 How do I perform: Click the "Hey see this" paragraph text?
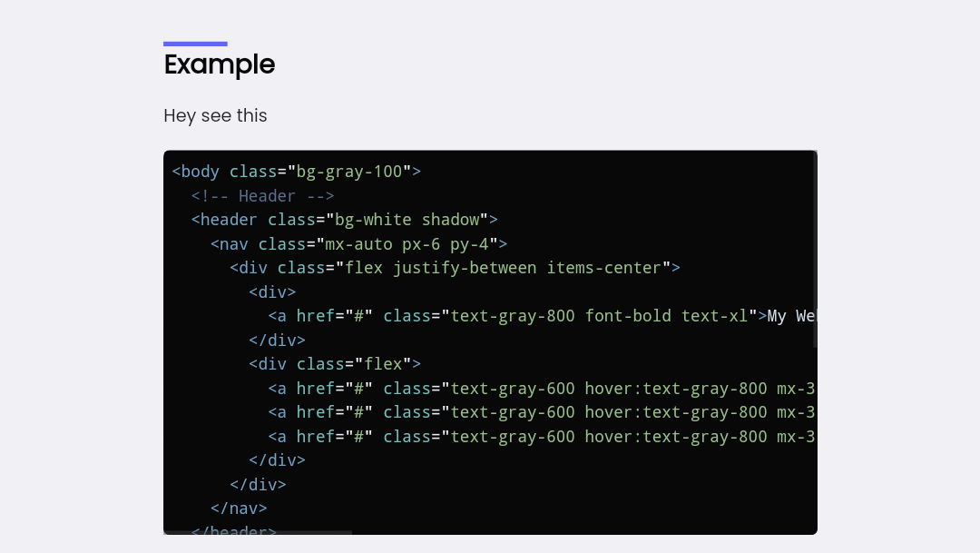tap(215, 115)
